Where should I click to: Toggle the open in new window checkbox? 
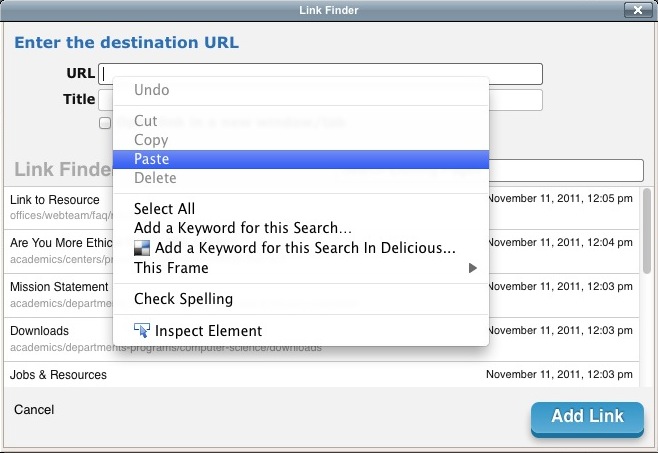click(x=105, y=123)
